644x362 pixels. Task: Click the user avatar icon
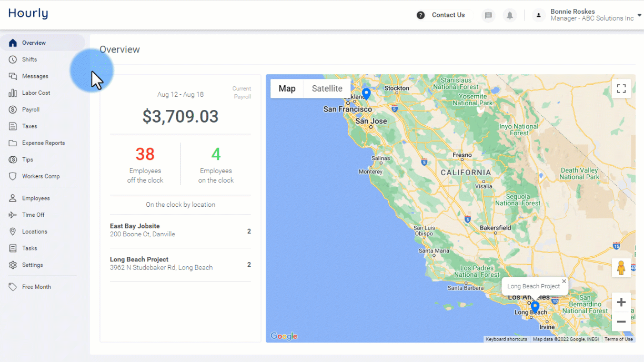(x=539, y=15)
